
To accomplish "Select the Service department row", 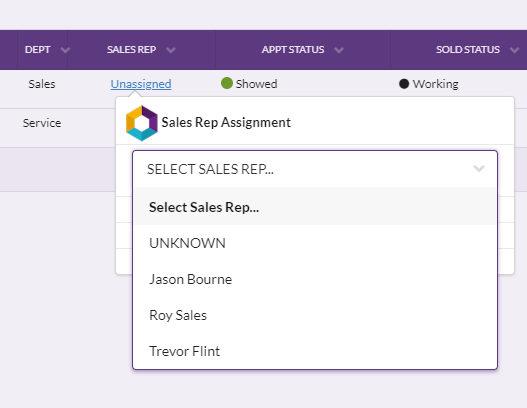I will point(42,123).
